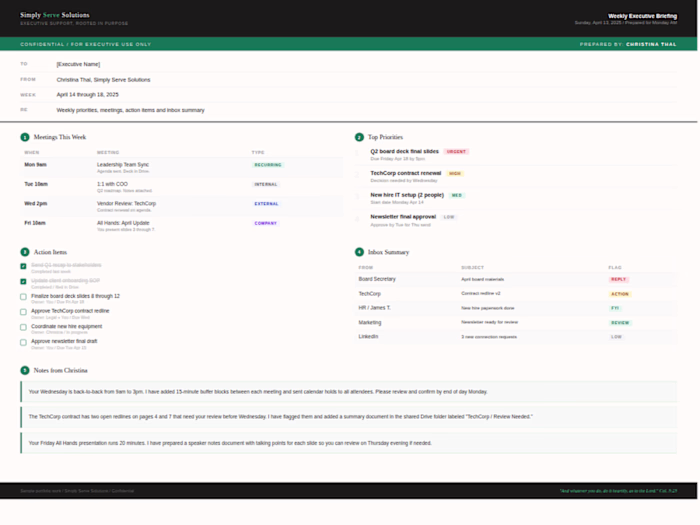This screenshot has width=700, height=525.
Task: Click the Simply Serve Solutions logo
Action: [x=54, y=15]
